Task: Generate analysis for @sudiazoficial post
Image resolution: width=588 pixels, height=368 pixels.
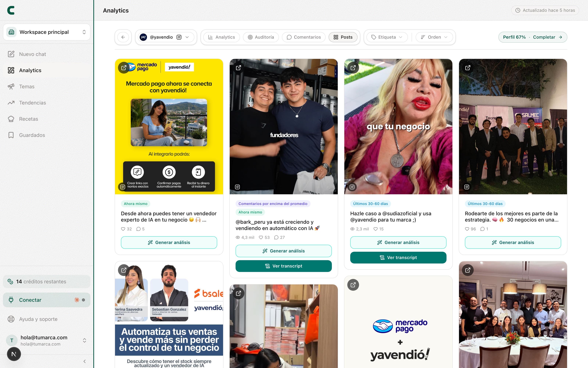Action: click(398, 242)
